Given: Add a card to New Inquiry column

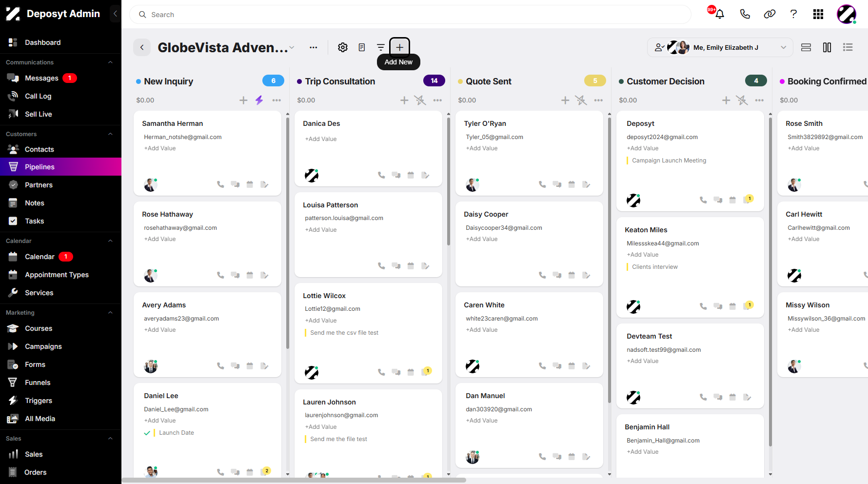Looking at the screenshot, I should (243, 100).
